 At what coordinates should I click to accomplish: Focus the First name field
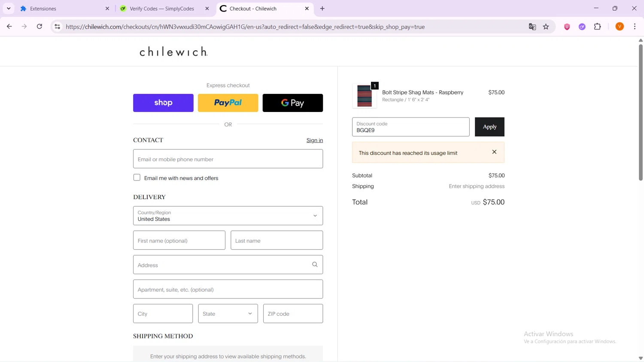point(179,240)
